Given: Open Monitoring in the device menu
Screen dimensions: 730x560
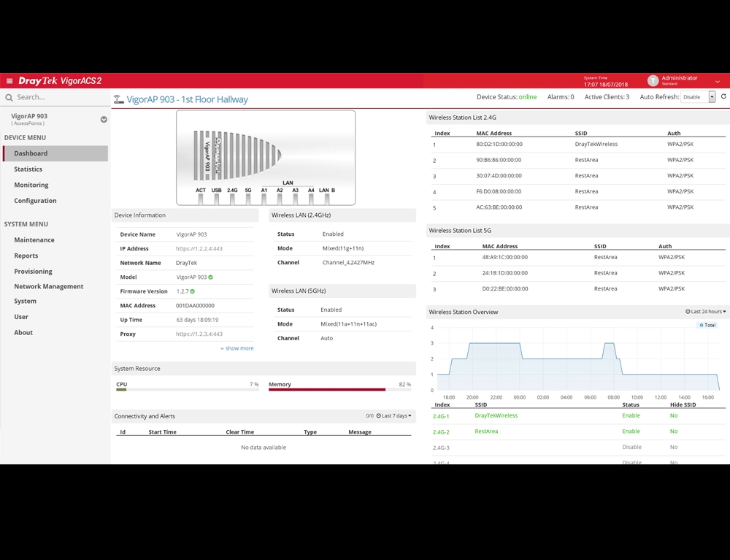Looking at the screenshot, I should (31, 185).
